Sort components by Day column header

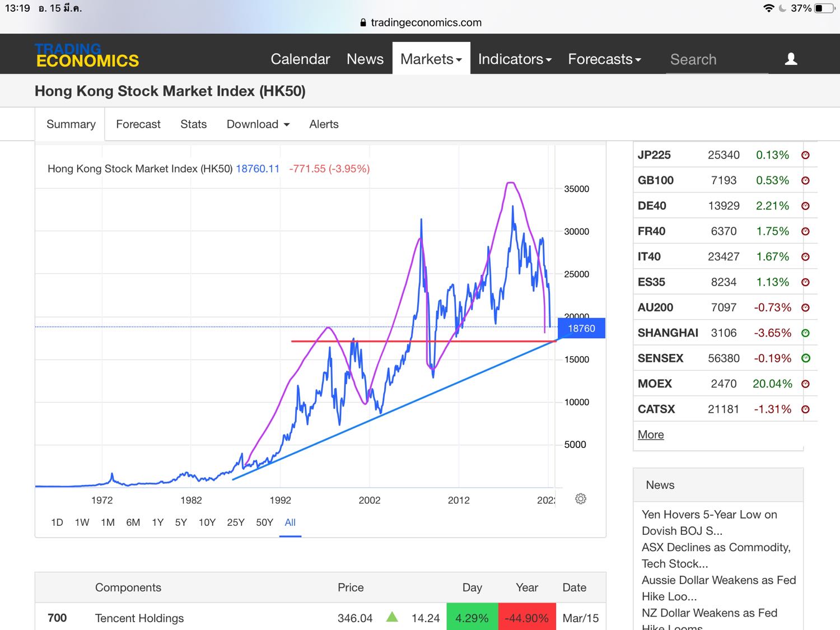pyautogui.click(x=472, y=587)
